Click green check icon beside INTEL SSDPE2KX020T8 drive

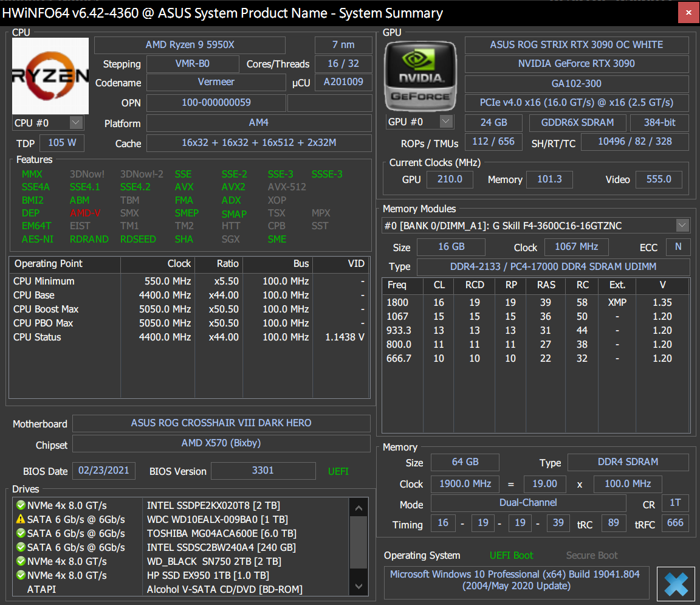pyautogui.click(x=21, y=505)
